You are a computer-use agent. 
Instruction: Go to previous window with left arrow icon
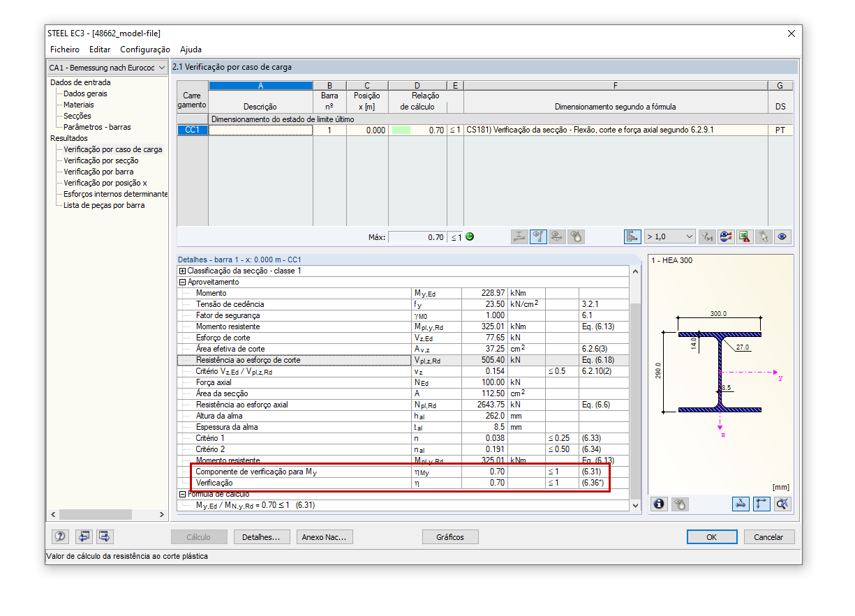tap(83, 536)
